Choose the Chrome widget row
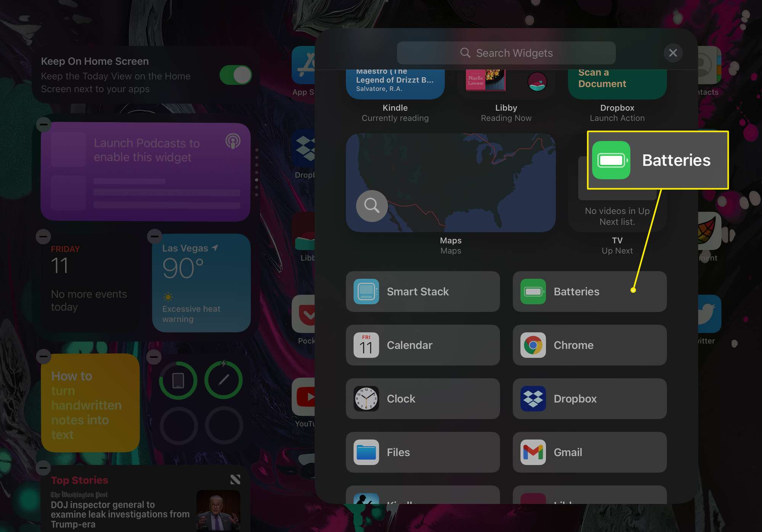 [x=589, y=345]
